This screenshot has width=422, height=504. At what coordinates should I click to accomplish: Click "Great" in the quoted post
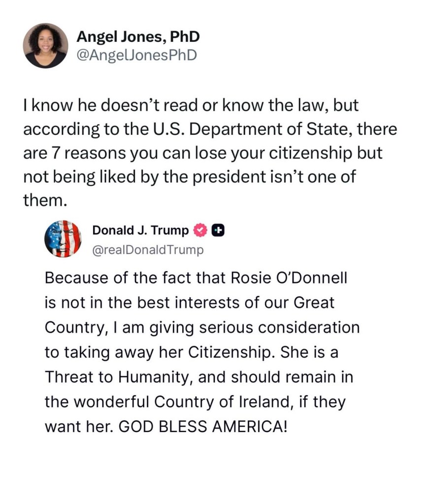[314, 302]
